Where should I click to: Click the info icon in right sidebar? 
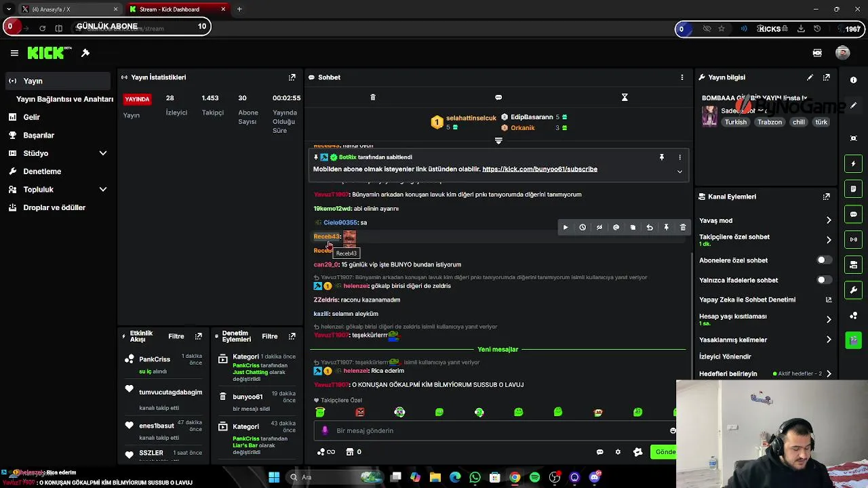[x=853, y=80]
